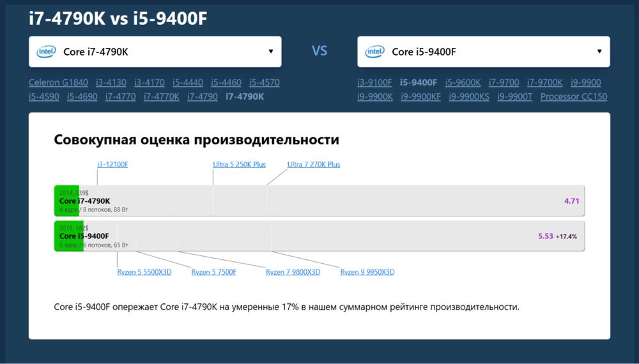Choose the i5-4690 link
This screenshot has height=364, width=639.
82,97
